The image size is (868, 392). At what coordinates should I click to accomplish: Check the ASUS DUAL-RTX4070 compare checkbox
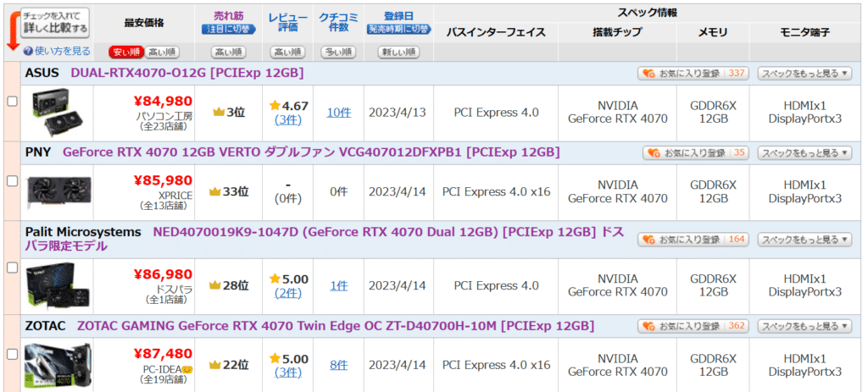[x=12, y=102]
